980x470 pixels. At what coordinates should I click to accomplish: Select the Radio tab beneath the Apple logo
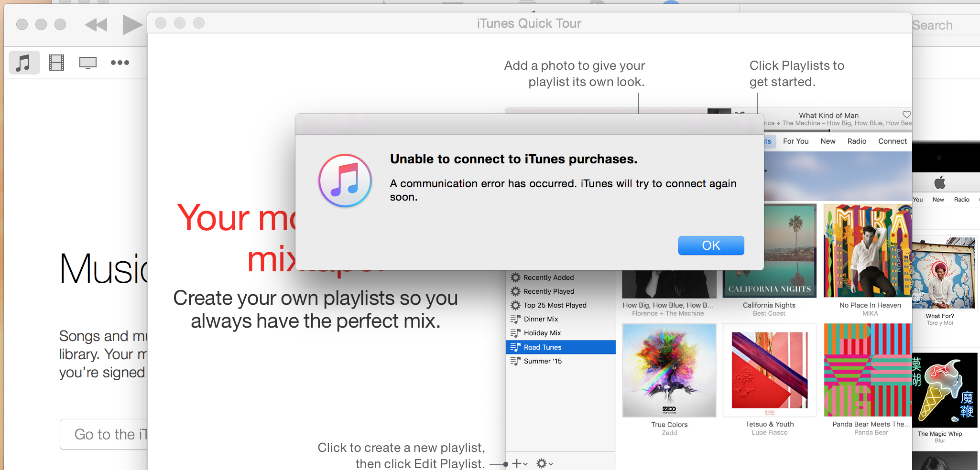[962, 200]
